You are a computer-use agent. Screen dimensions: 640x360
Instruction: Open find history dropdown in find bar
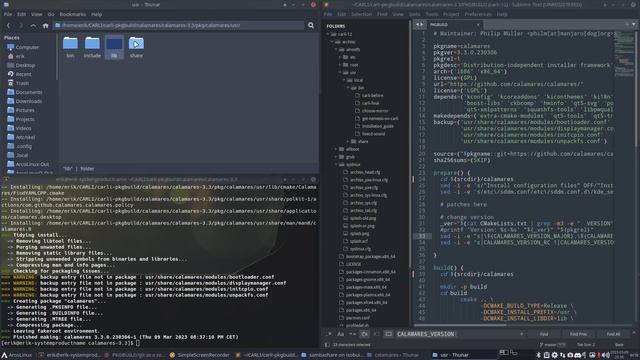521,334
